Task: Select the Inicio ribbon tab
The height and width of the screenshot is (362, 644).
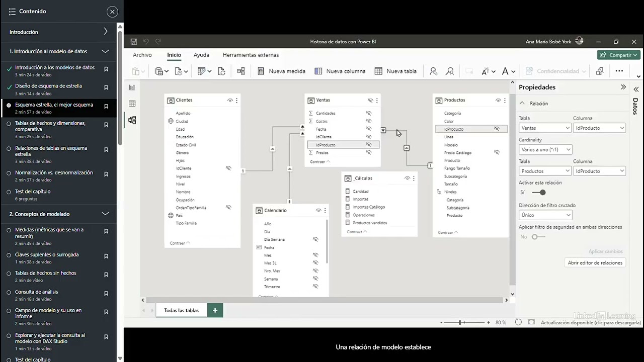Action: tap(174, 55)
